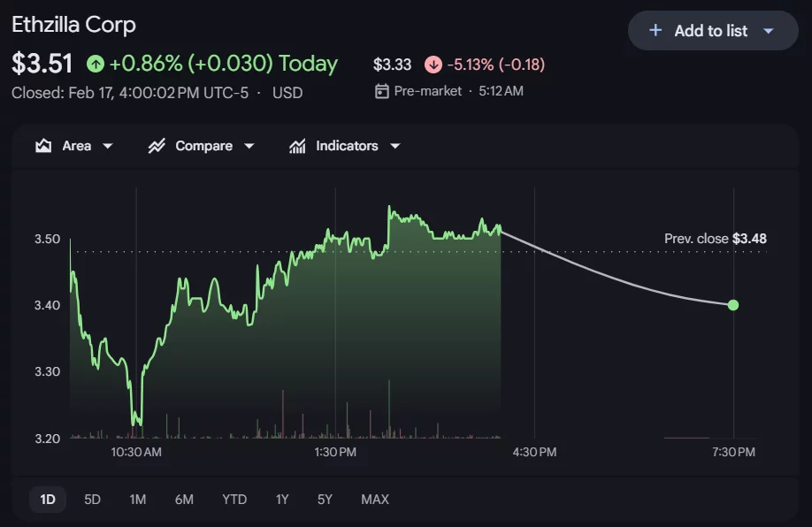Click the Ethzilla Corp title link
812x527 pixels.
pos(73,24)
